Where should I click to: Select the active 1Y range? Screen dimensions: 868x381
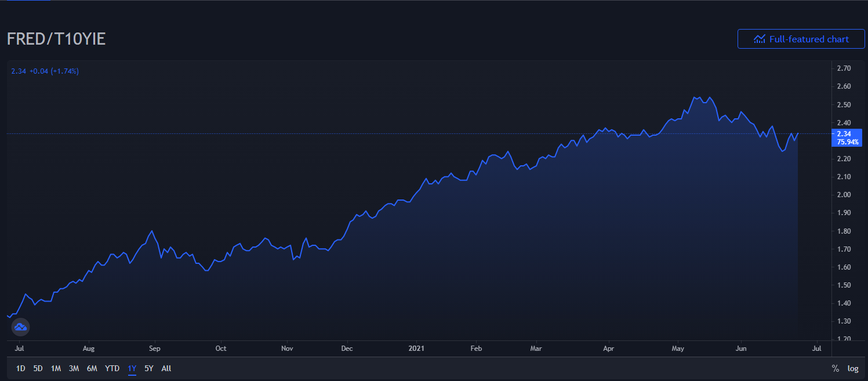click(132, 368)
